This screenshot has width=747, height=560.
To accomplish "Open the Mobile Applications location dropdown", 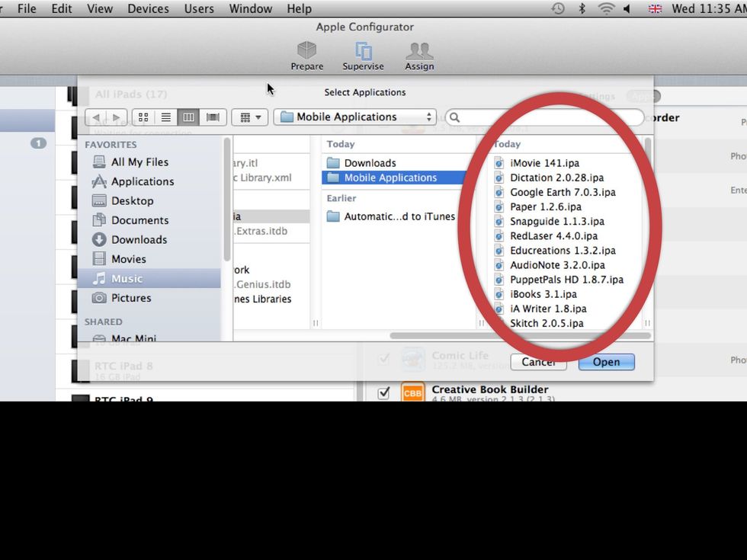I will click(x=354, y=117).
